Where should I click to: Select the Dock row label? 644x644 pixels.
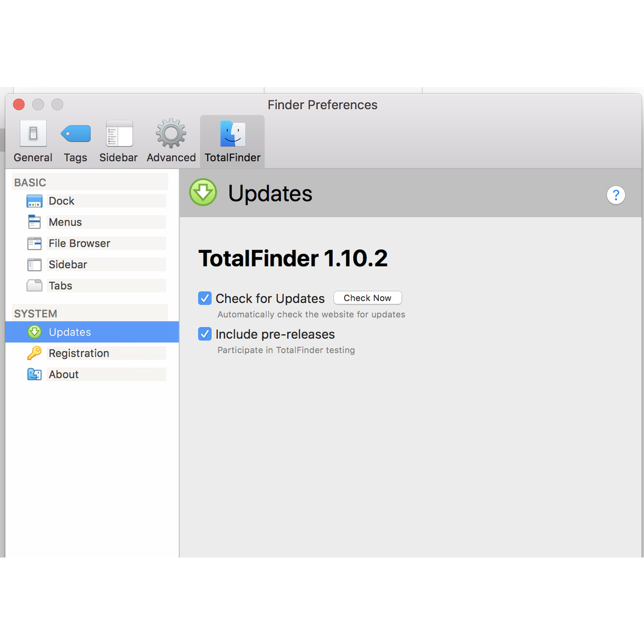pos(61,201)
